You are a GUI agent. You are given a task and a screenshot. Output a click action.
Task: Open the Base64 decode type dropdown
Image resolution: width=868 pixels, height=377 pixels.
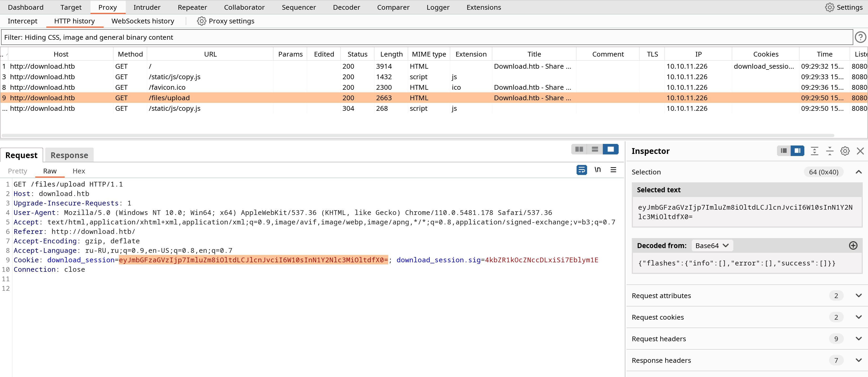click(712, 246)
